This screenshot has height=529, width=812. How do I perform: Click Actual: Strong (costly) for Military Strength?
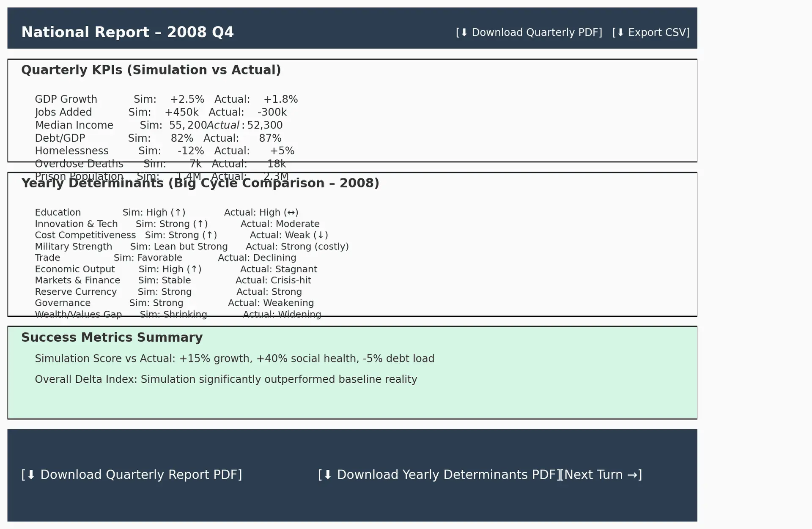[x=297, y=247]
